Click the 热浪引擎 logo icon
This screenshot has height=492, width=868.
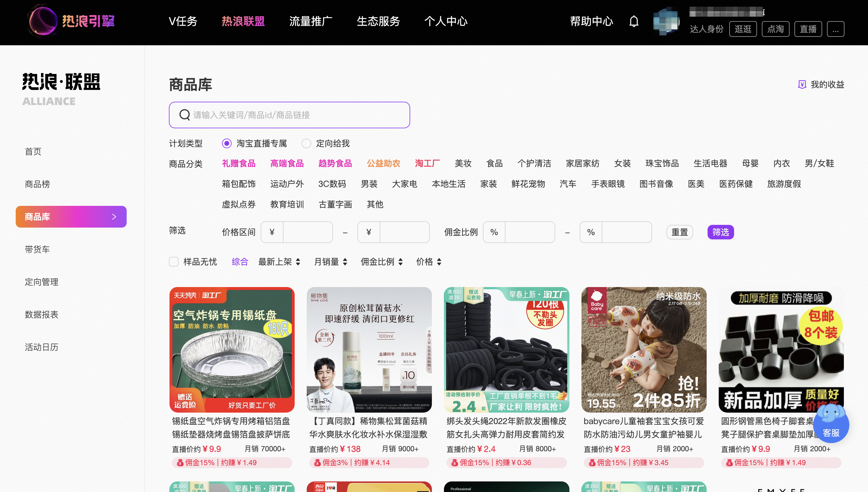[x=43, y=21]
